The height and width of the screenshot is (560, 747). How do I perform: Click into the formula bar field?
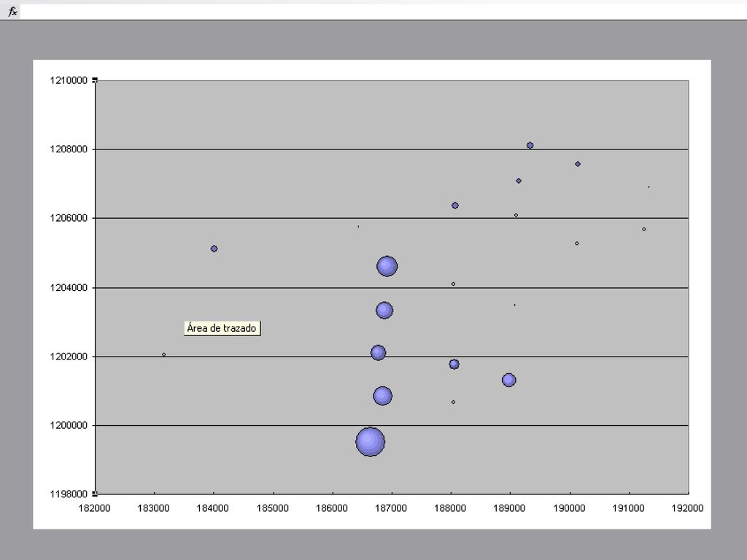(x=383, y=12)
